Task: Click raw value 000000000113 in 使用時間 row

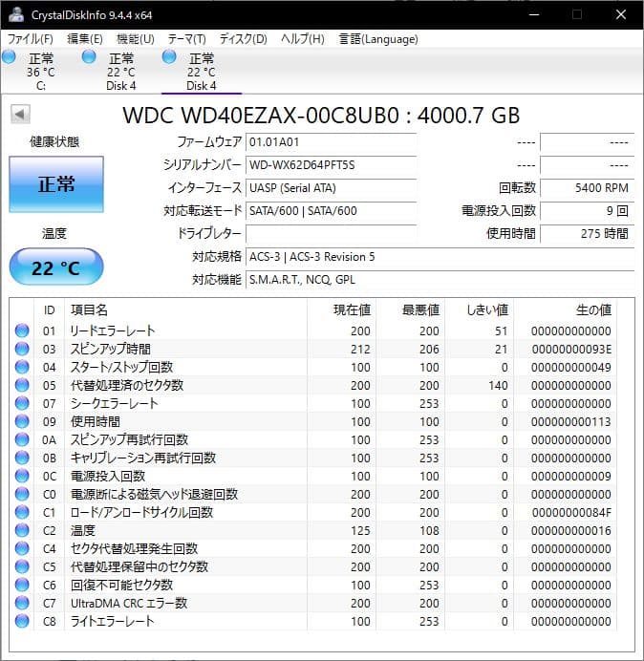Action: pyautogui.click(x=571, y=421)
